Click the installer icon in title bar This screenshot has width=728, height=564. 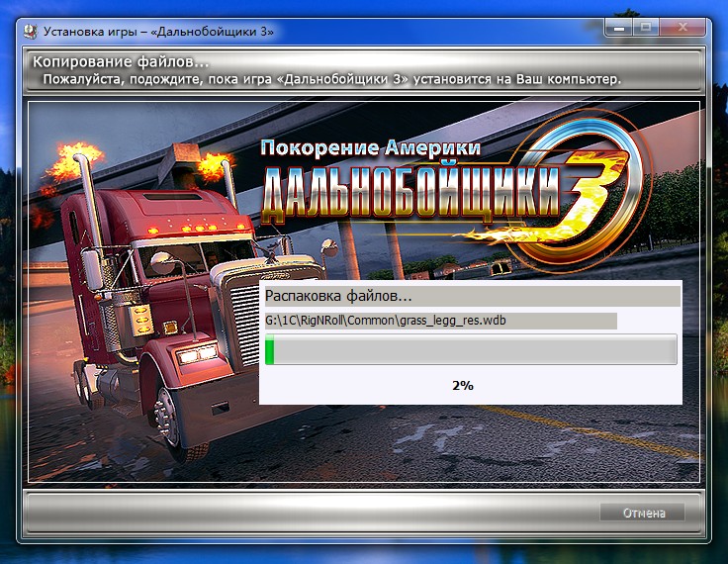[31, 32]
